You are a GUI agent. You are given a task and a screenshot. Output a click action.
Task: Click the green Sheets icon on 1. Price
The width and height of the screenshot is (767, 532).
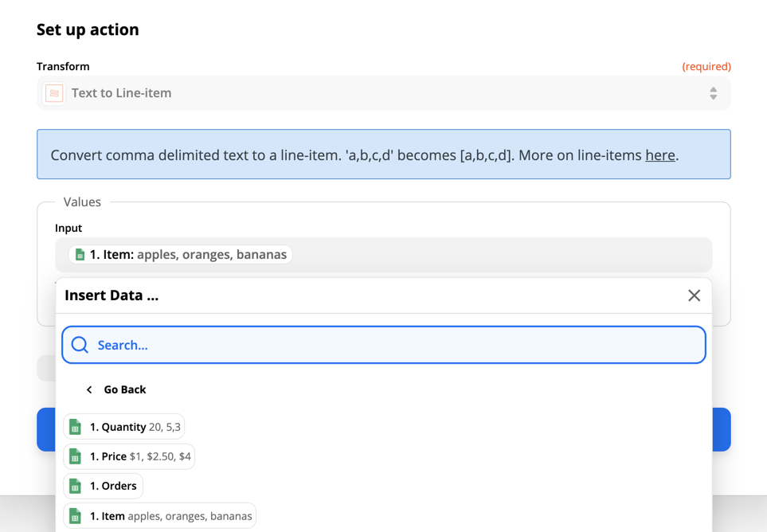coord(74,456)
